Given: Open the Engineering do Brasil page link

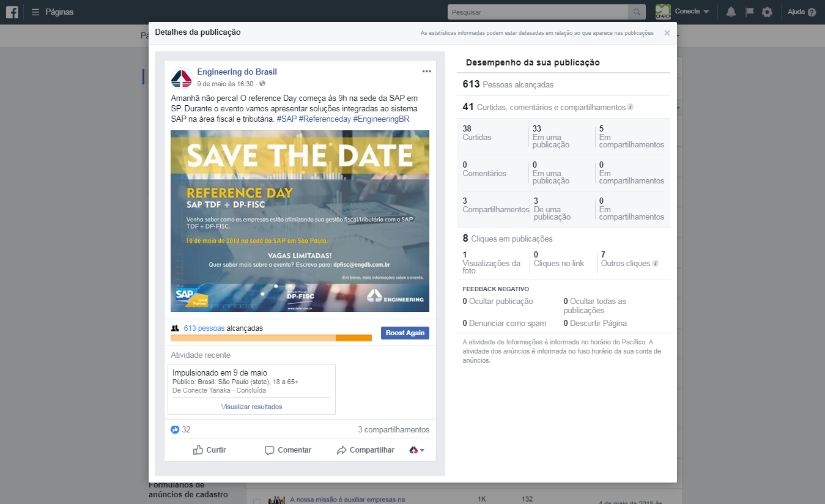Looking at the screenshot, I should click(x=237, y=72).
